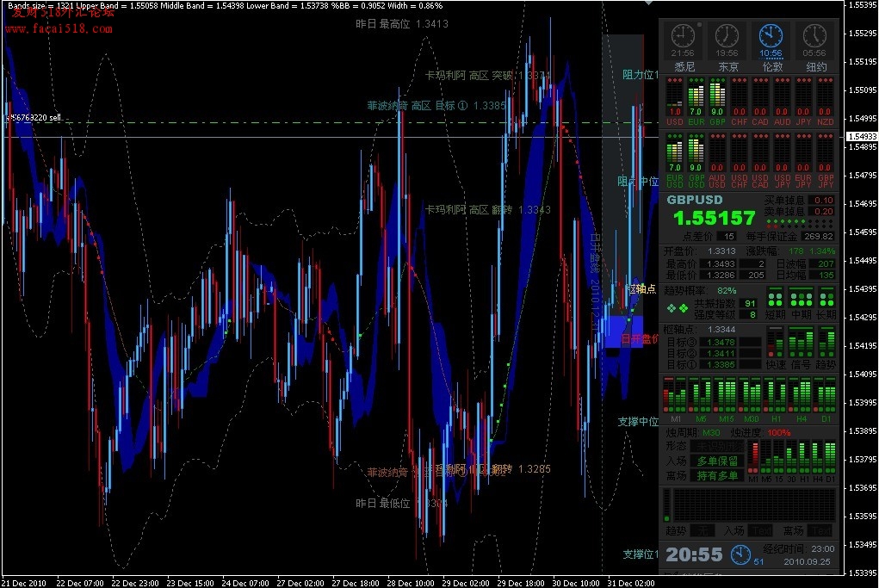Click the 卡玛利阿 高区 翻转 1.3343 label
The image size is (879, 588).
point(487,210)
